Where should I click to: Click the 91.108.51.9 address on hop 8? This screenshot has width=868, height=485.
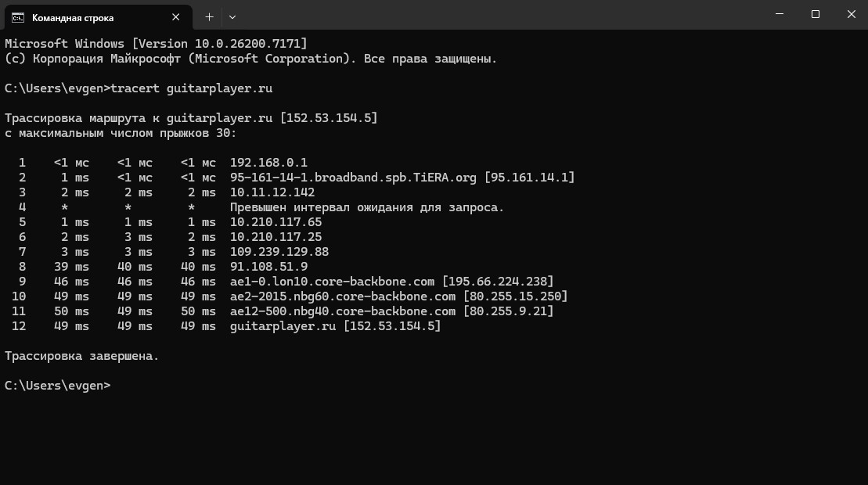click(268, 267)
